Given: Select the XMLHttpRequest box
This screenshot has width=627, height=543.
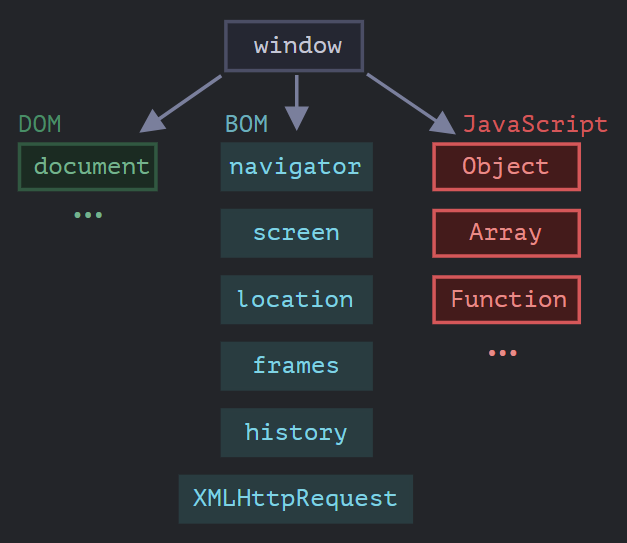Looking at the screenshot, I should click(x=295, y=498).
